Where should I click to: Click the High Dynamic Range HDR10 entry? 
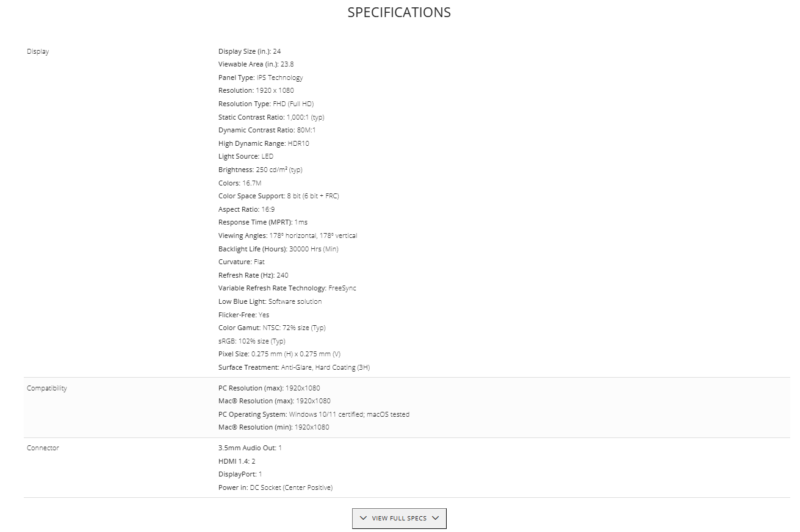coord(264,143)
